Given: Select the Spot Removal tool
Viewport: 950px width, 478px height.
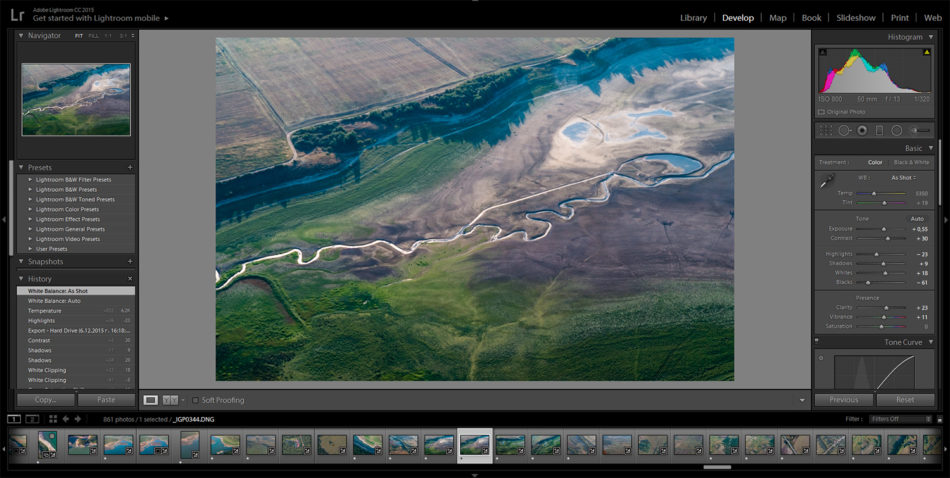Looking at the screenshot, I should coord(844,130).
